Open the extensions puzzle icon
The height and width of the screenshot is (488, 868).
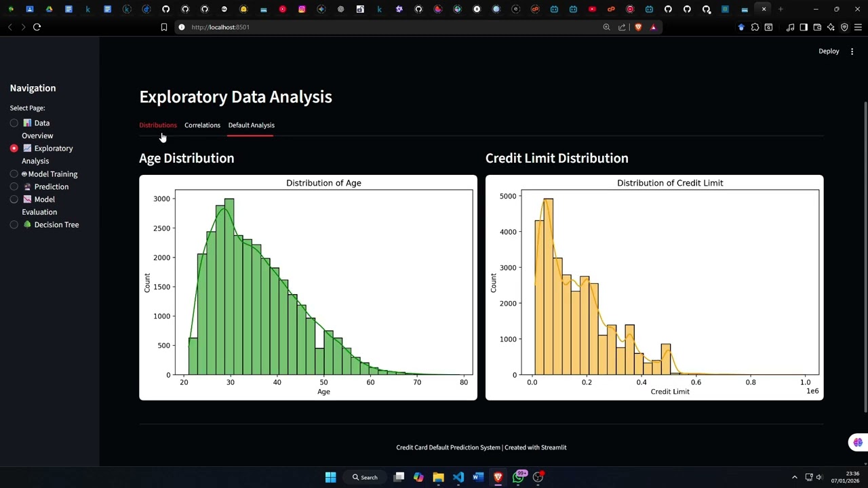click(x=755, y=27)
